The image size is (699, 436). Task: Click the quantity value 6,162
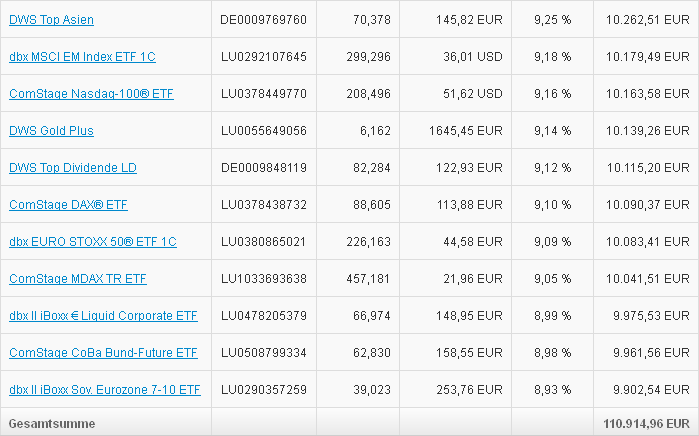[375, 131]
